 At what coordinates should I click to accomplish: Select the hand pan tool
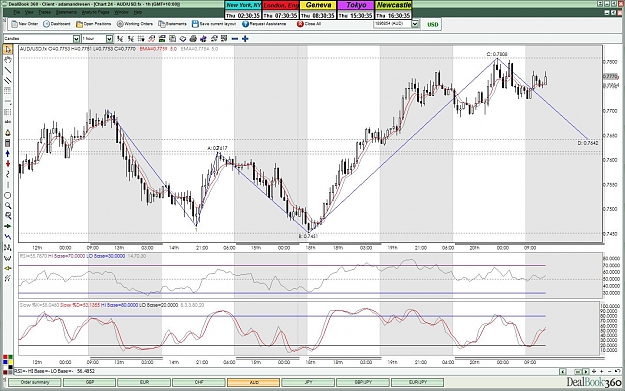click(x=8, y=60)
